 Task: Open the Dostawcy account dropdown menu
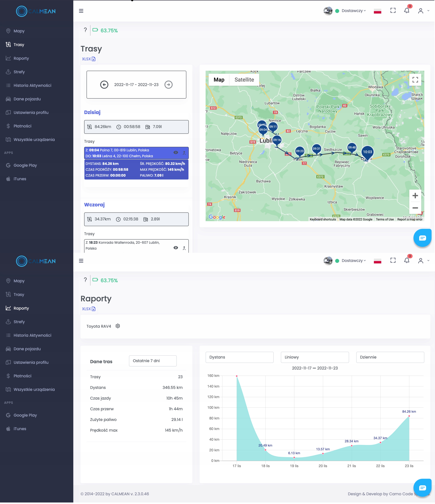(x=352, y=11)
